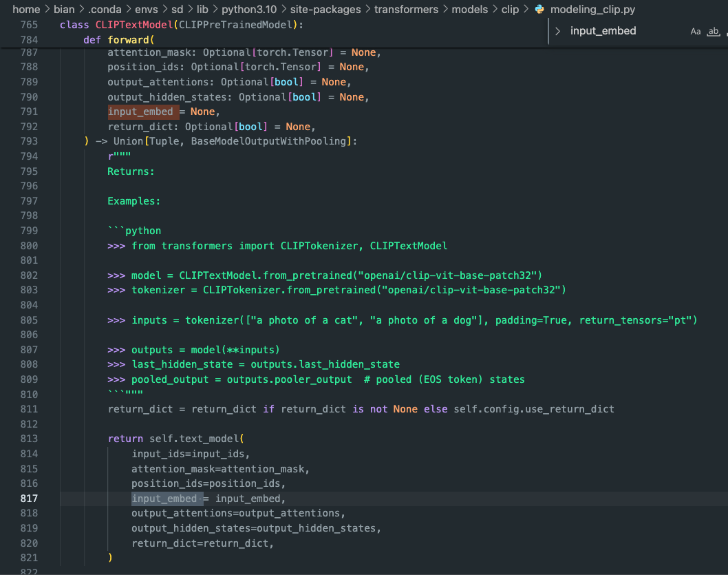The height and width of the screenshot is (575, 728).
Task: Click the # pooled (EOS token) states comment
Action: tap(445, 379)
